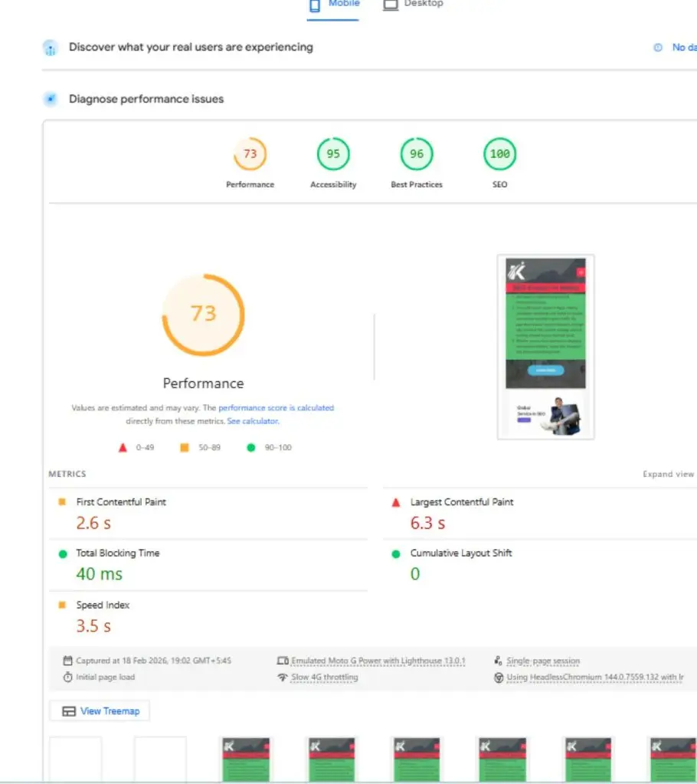Click the View Treemap button

tap(99, 710)
